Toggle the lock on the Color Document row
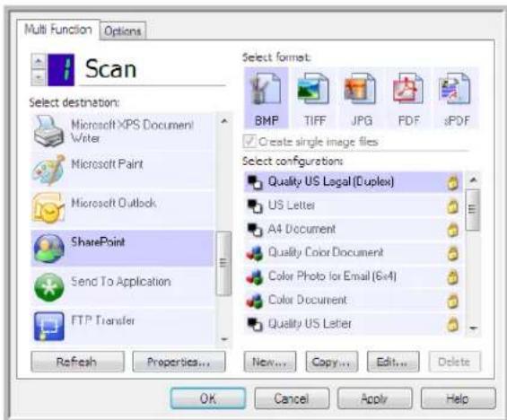The height and width of the screenshot is (420, 507). click(x=452, y=301)
